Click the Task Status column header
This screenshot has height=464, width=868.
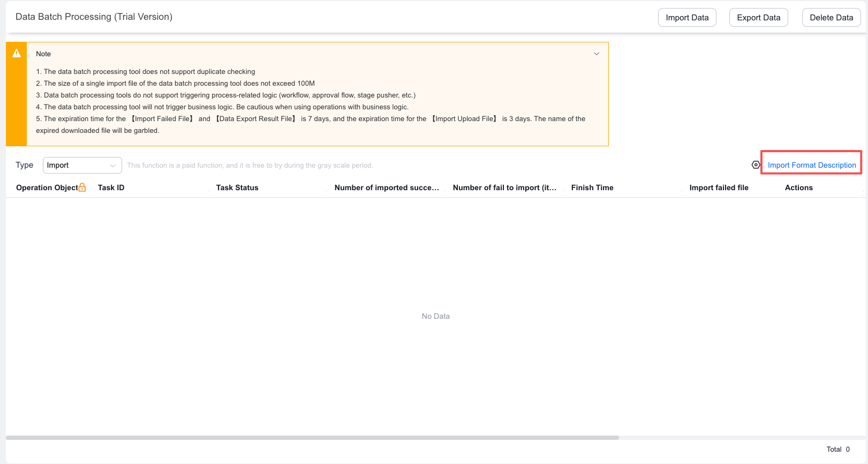click(x=237, y=188)
